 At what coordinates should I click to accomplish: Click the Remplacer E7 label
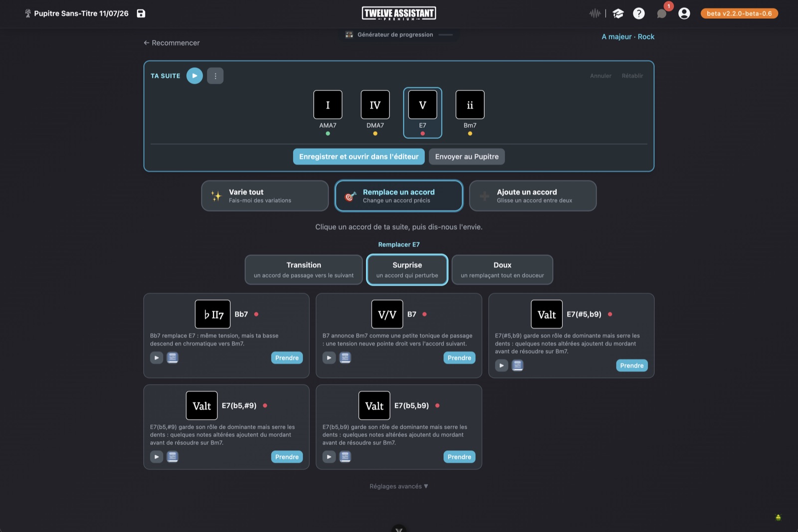point(399,244)
